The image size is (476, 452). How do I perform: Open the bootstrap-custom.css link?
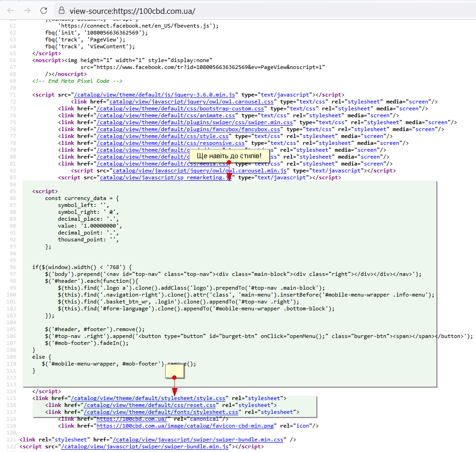pos(180,109)
